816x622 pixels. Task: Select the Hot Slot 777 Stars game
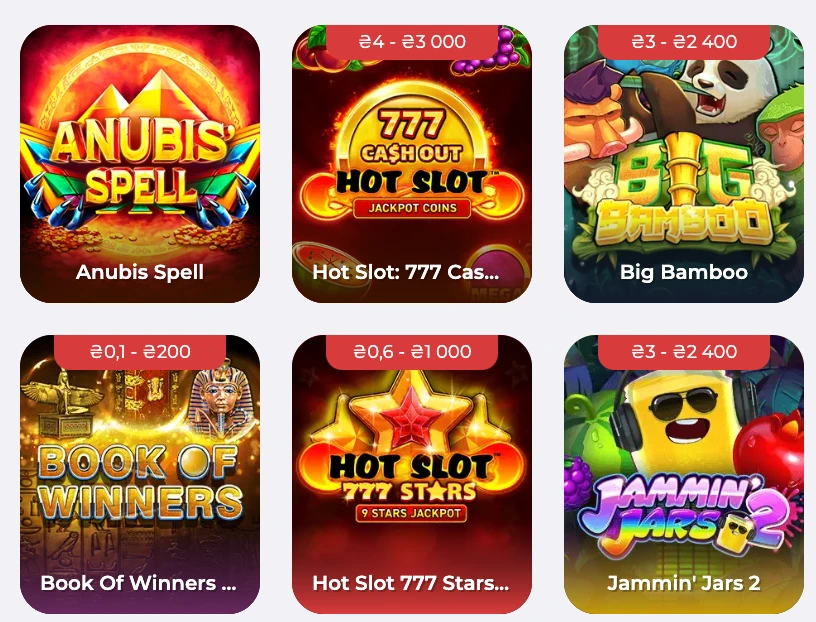[x=412, y=474]
